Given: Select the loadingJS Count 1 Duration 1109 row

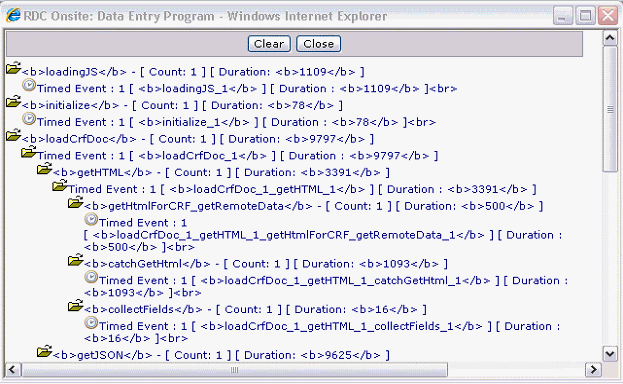Looking at the screenshot, I should (x=193, y=72).
